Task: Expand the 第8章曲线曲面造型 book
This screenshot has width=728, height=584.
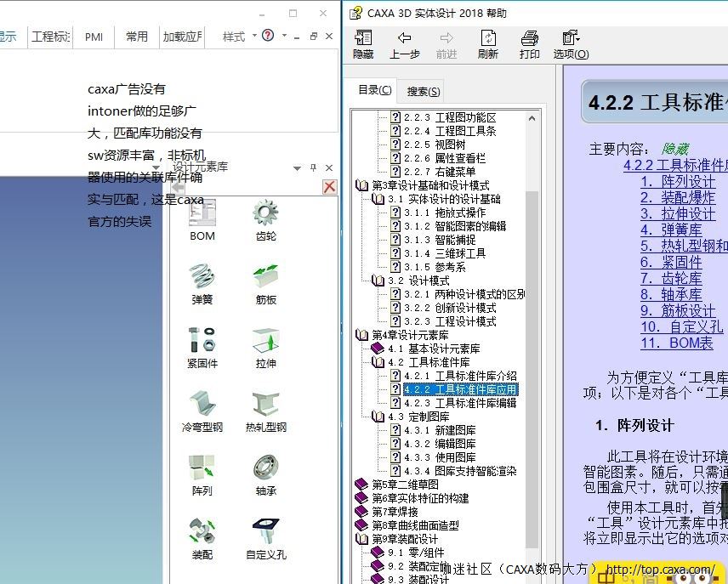Action: [361, 525]
